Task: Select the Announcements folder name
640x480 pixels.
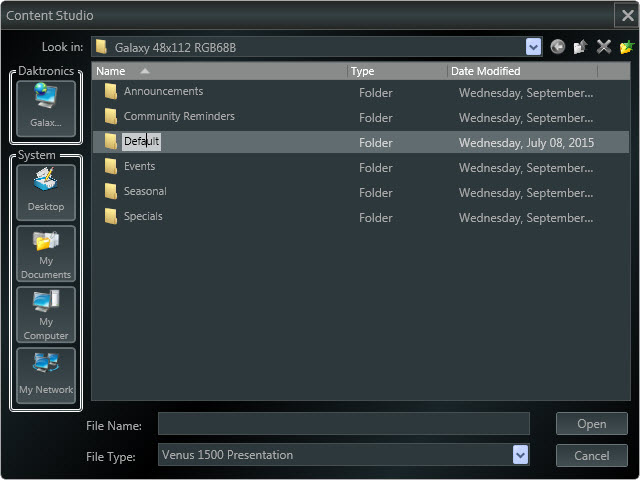Action: pos(163,91)
